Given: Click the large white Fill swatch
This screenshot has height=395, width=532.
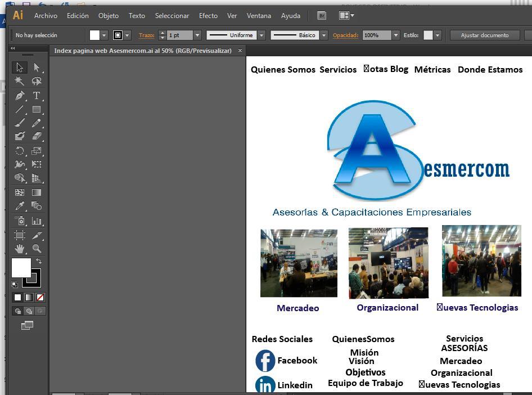Looking at the screenshot, I should (x=21, y=267).
